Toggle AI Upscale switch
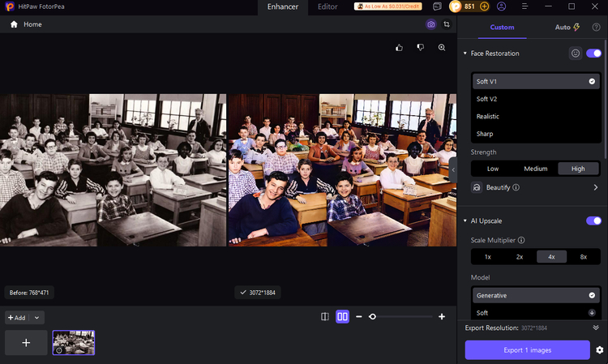 point(593,221)
